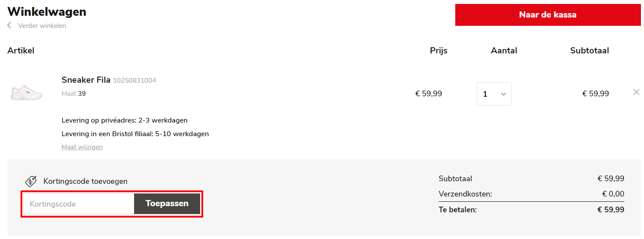Proceed via Naar de kassa button

pyautogui.click(x=547, y=15)
